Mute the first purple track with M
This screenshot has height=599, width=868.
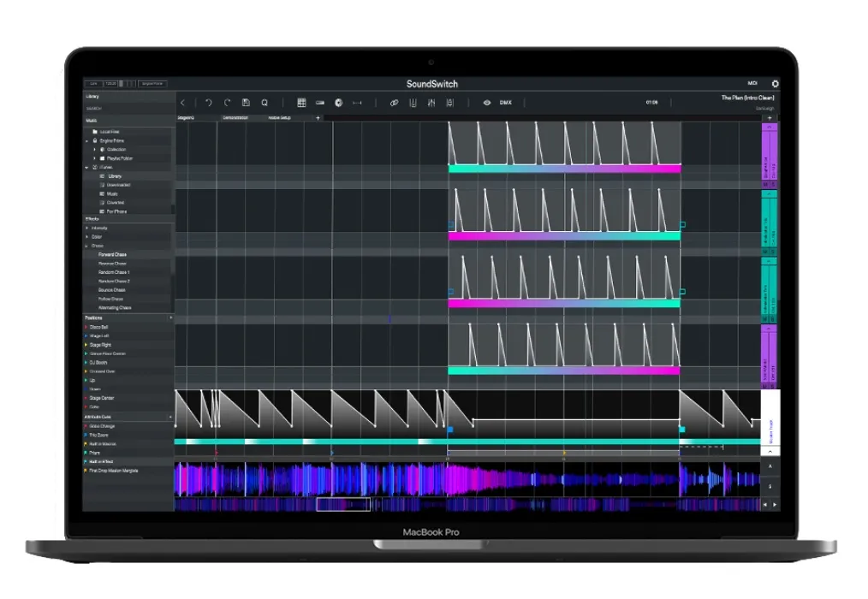coord(766,184)
